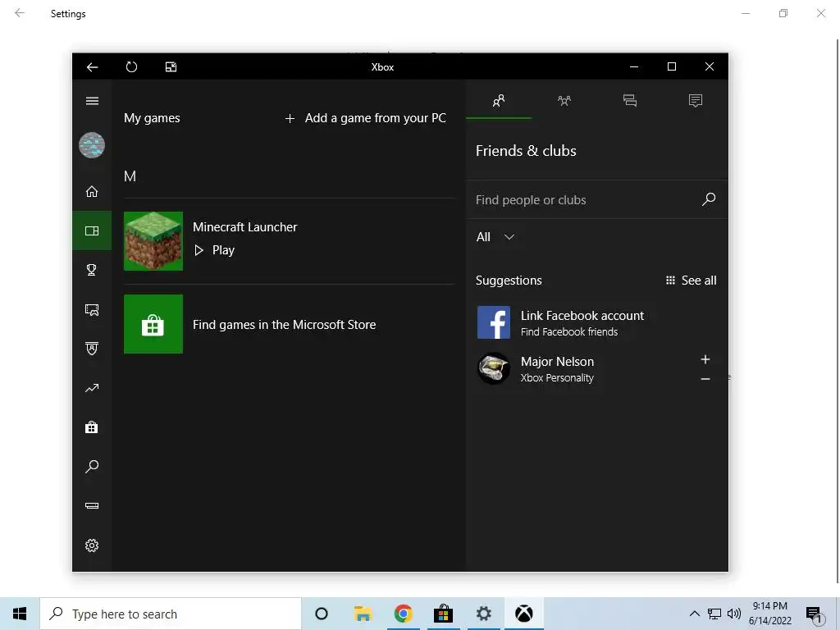Image resolution: width=840 pixels, height=630 pixels.
Task: Switch to the Friends tab
Action: 499,101
